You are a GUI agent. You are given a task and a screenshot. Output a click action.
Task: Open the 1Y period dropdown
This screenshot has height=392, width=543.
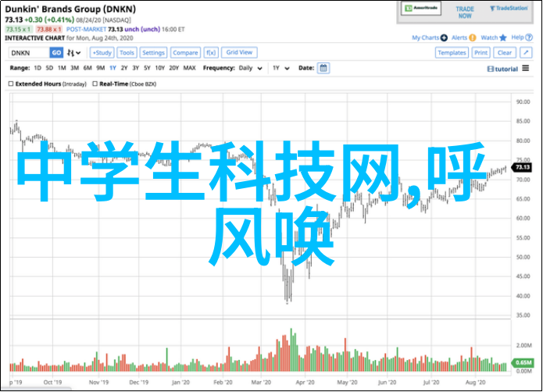280,68
